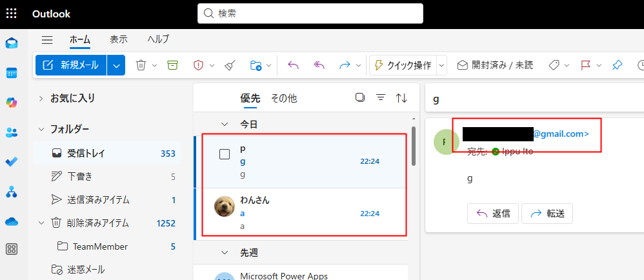Open People in the left app rail
Image resolution: width=644 pixels, height=280 pixels.
click(12, 132)
